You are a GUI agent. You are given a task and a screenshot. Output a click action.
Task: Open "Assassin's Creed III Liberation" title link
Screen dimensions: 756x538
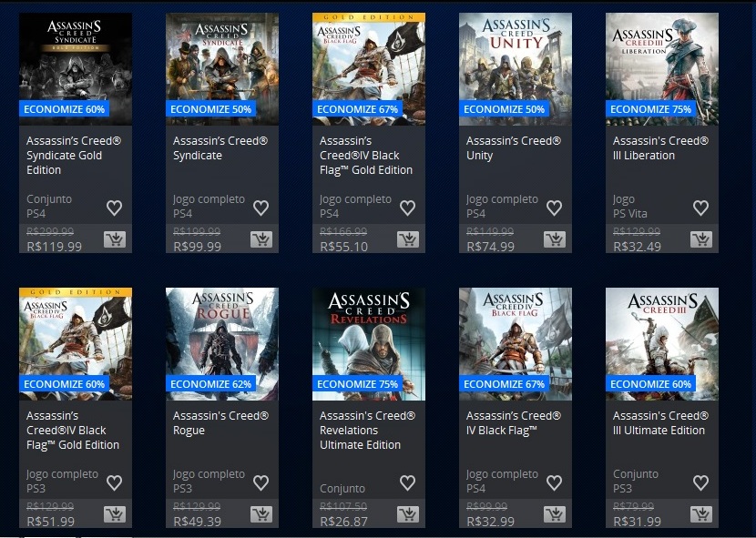tap(660, 148)
